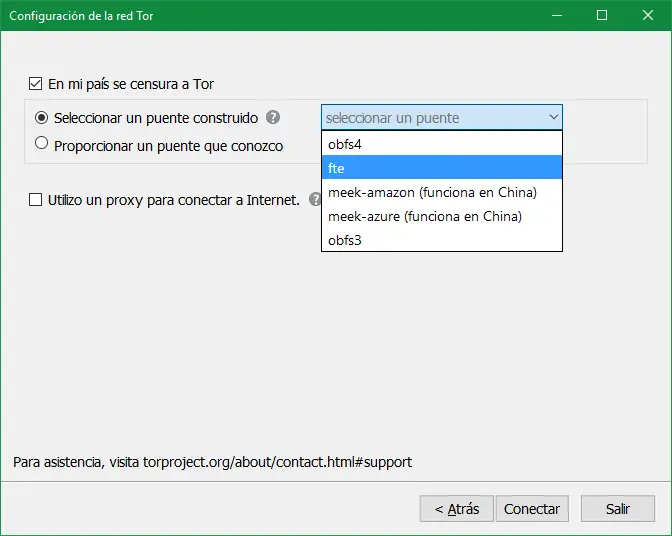Enable 'Utilizo un proxy para conectar a Internet'
The image size is (672, 536).
coord(36,200)
